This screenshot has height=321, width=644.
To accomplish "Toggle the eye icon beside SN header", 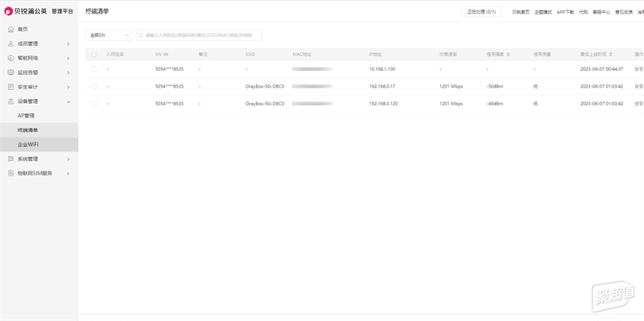I will point(166,54).
